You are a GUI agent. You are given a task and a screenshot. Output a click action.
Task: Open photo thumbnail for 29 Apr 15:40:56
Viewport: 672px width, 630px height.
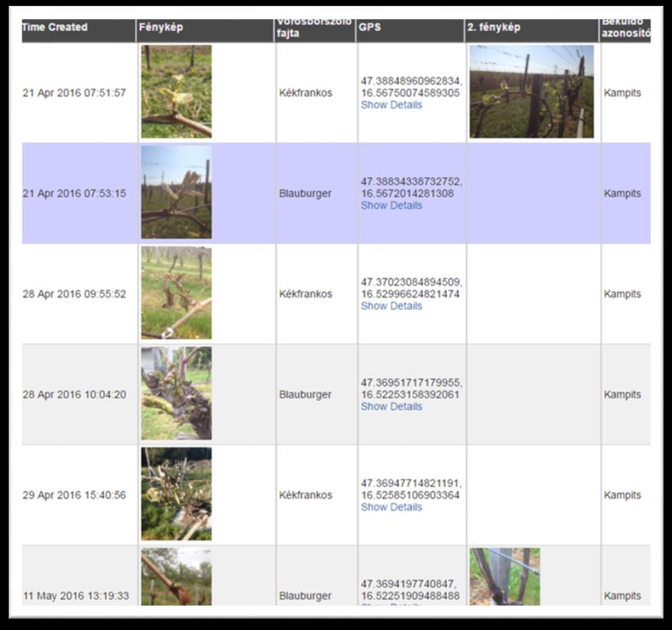click(176, 494)
